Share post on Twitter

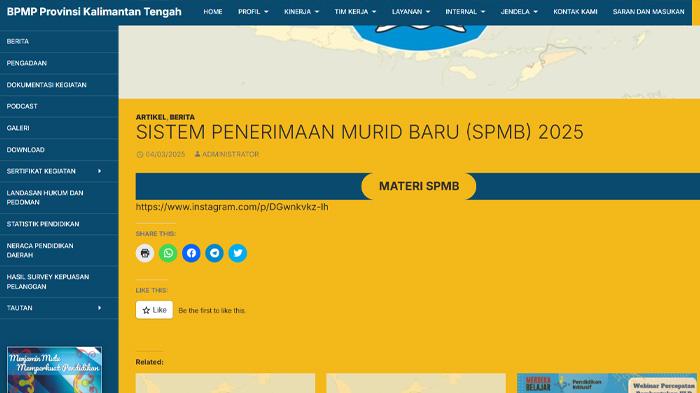coord(238,253)
